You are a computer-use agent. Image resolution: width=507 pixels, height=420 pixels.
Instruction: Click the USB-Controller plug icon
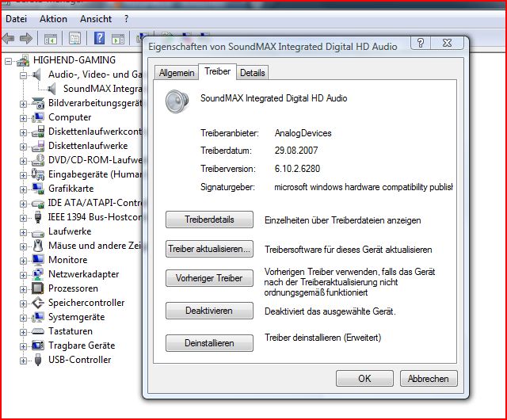click(x=38, y=360)
